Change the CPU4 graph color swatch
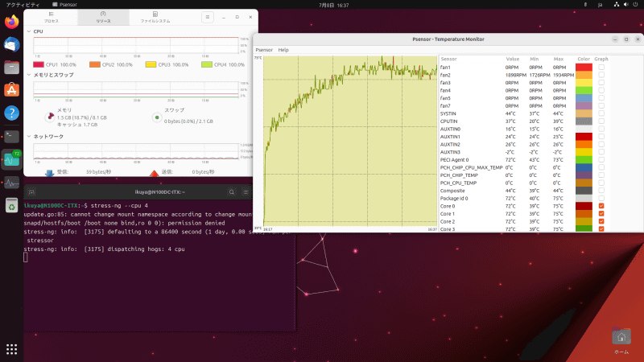 [x=207, y=64]
